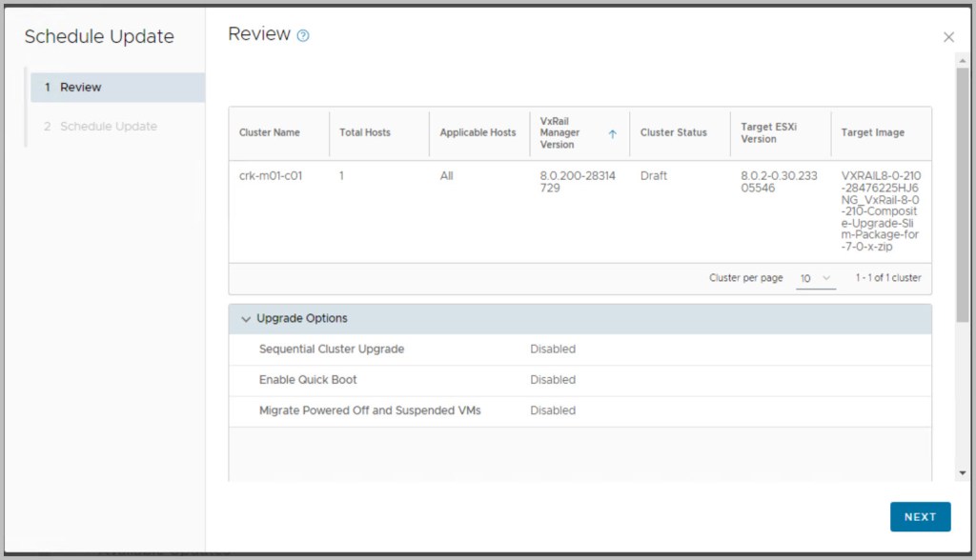Close the Schedule Update dialog
Image resolution: width=976 pixels, height=560 pixels.
coord(948,37)
